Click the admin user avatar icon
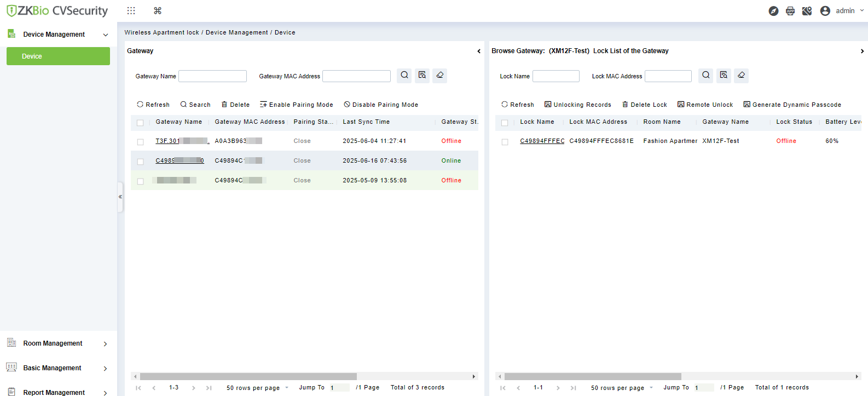Viewport: 868px width, 396px height. point(825,11)
